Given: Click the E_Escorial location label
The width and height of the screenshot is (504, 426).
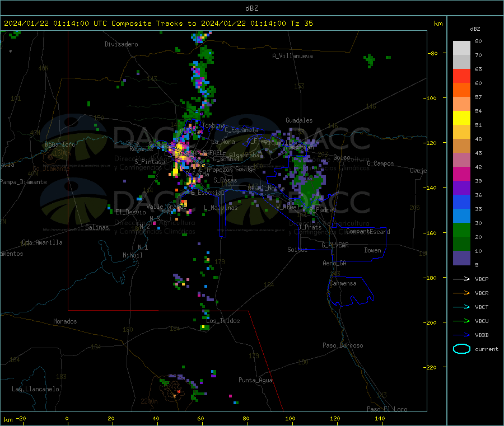Looking at the screenshot, I should coord(208,193).
